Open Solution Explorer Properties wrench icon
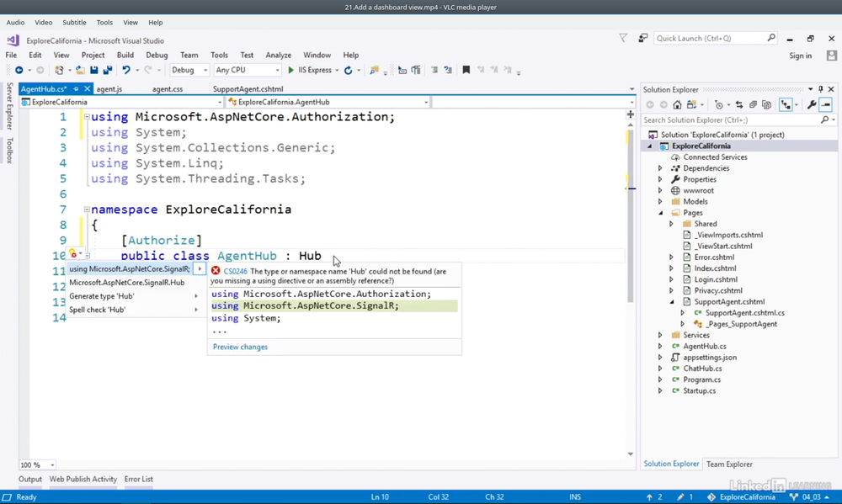The image size is (842, 504). pos(811,105)
